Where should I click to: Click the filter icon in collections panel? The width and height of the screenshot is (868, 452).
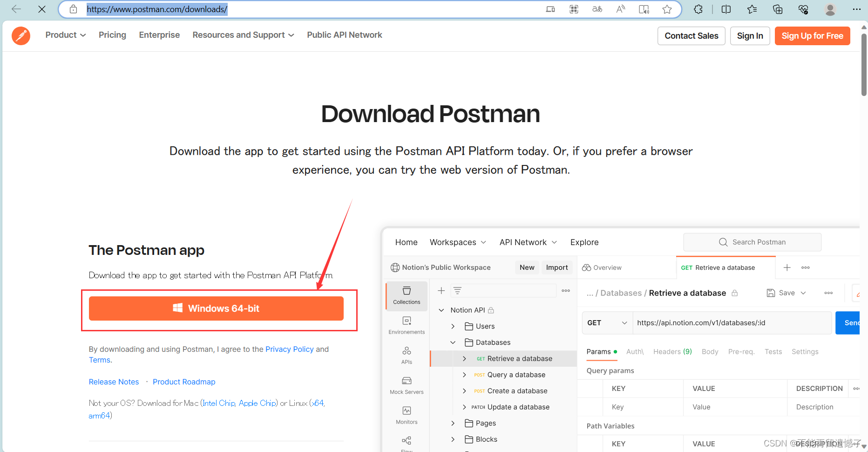(457, 291)
